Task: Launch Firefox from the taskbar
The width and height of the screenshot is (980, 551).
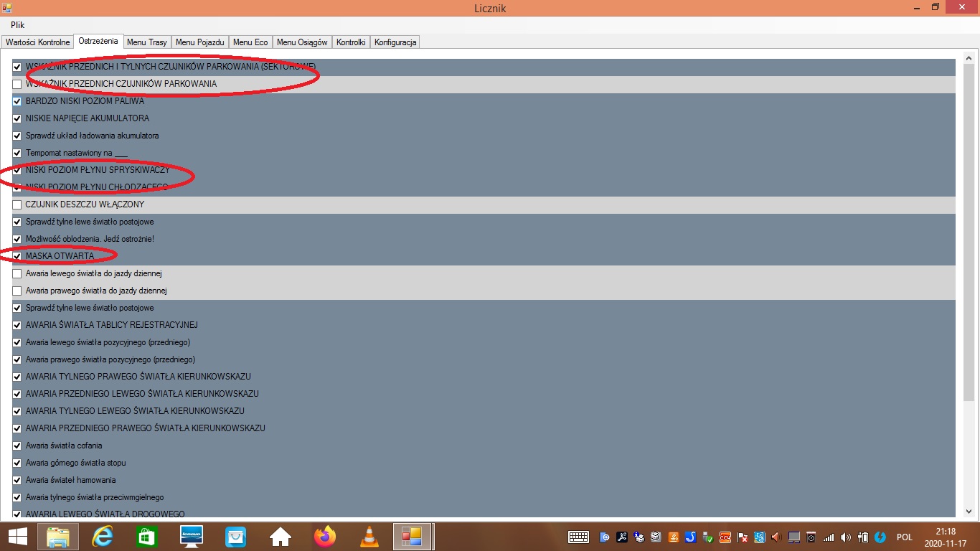Action: (x=324, y=537)
